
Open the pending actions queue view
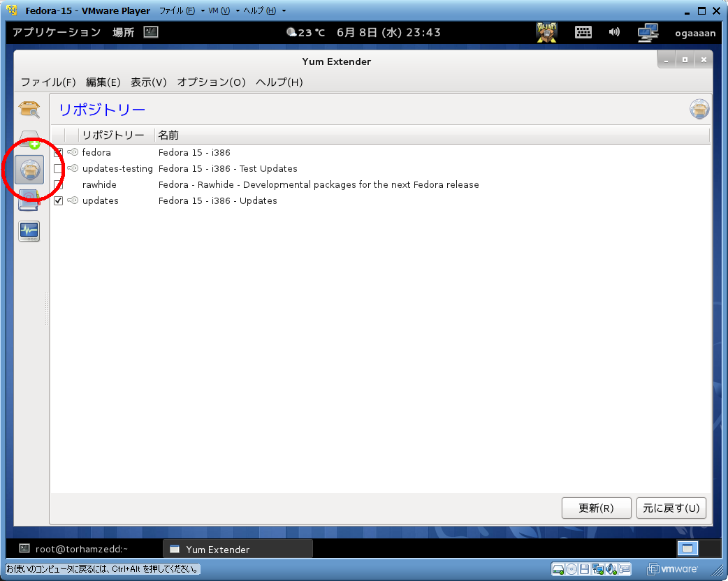click(x=30, y=140)
